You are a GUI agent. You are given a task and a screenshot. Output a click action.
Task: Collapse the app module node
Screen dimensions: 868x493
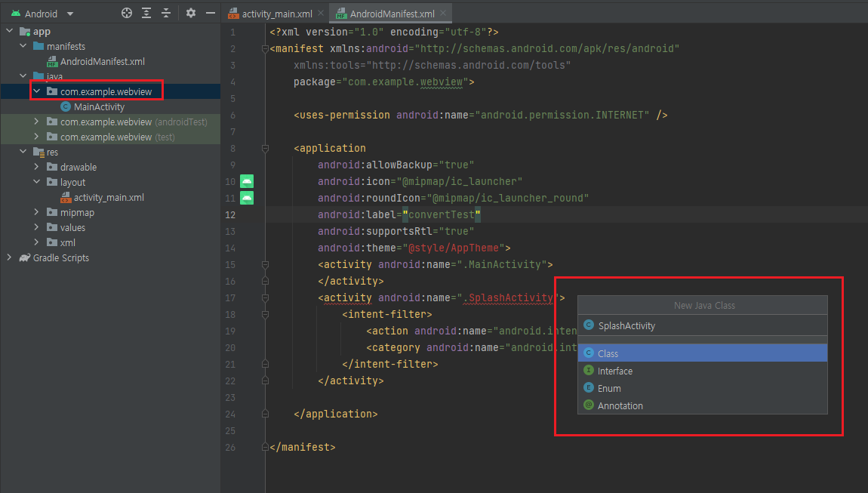coord(9,31)
